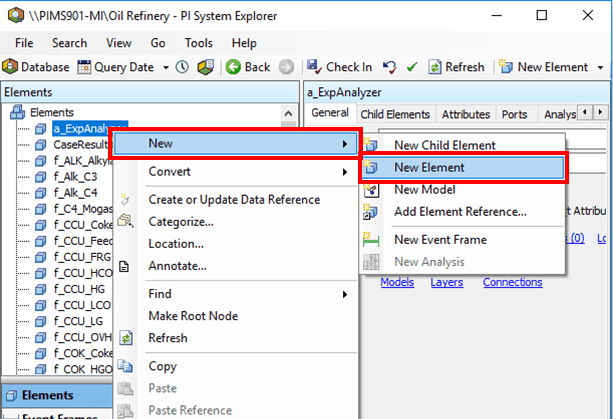Click the New Child Element submenu icon
The width and height of the screenshot is (613, 419).
coord(371,144)
